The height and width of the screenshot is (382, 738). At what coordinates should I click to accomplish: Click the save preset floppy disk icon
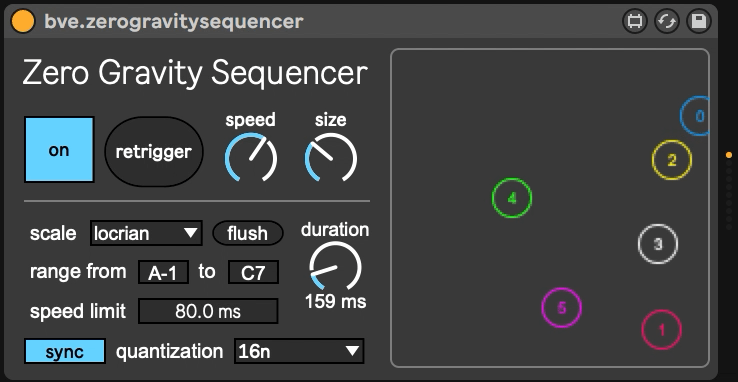tap(699, 22)
